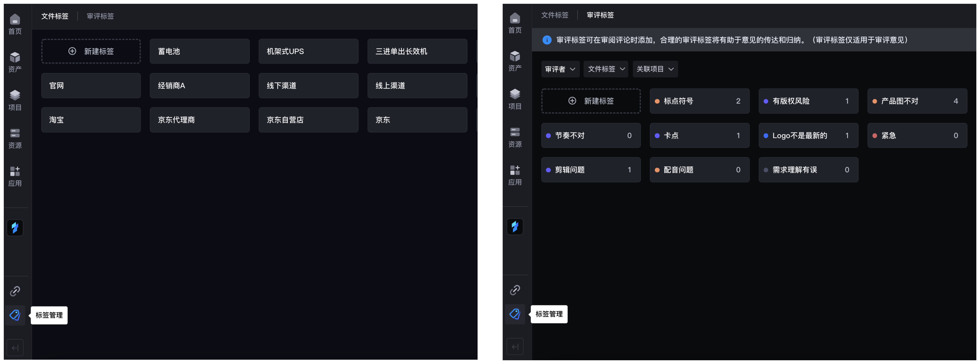This screenshot has height=364, width=980.
Task: Open the 配音问题 review tag
Action: 700,170
